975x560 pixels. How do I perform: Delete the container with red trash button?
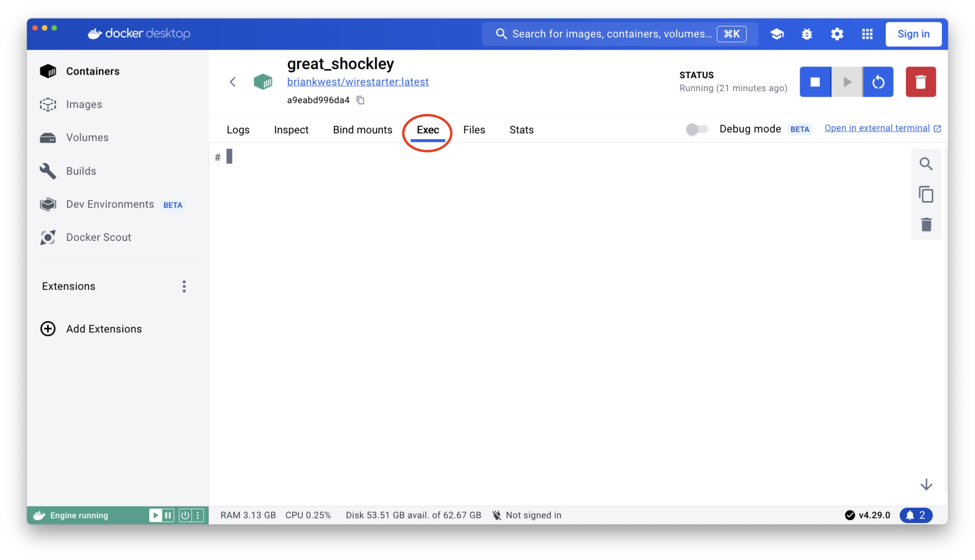(x=920, y=82)
